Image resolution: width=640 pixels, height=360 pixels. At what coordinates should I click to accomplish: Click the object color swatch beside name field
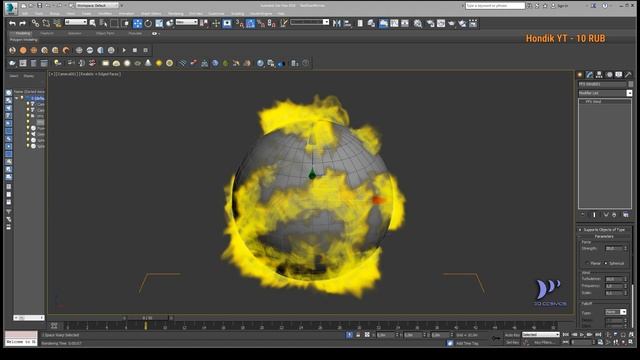[x=631, y=84]
